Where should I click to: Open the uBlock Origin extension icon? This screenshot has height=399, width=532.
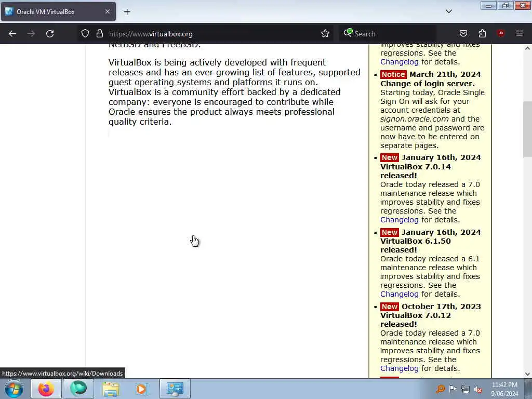[501, 33]
